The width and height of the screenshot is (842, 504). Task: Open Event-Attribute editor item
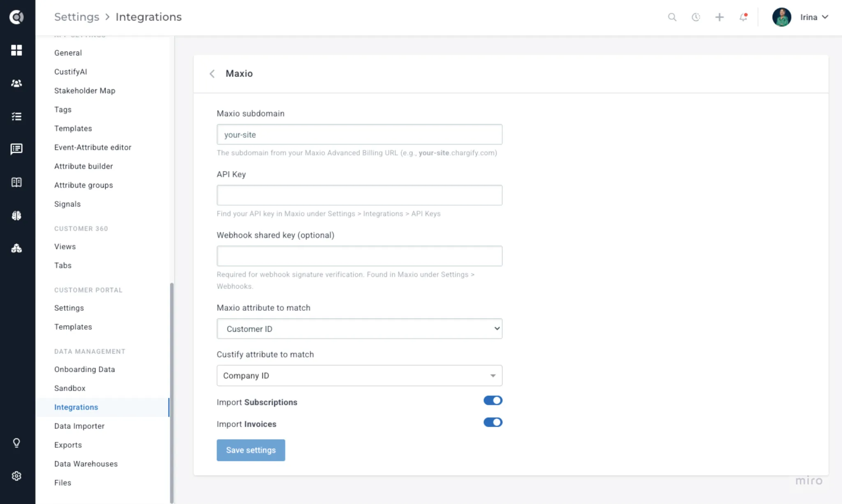coord(93,147)
